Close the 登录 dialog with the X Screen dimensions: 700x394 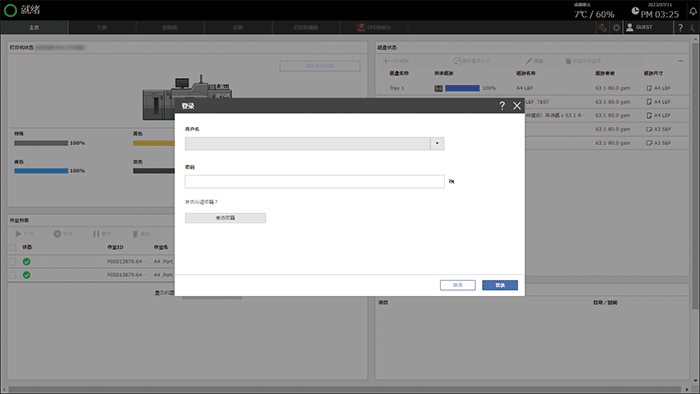pyautogui.click(x=517, y=106)
